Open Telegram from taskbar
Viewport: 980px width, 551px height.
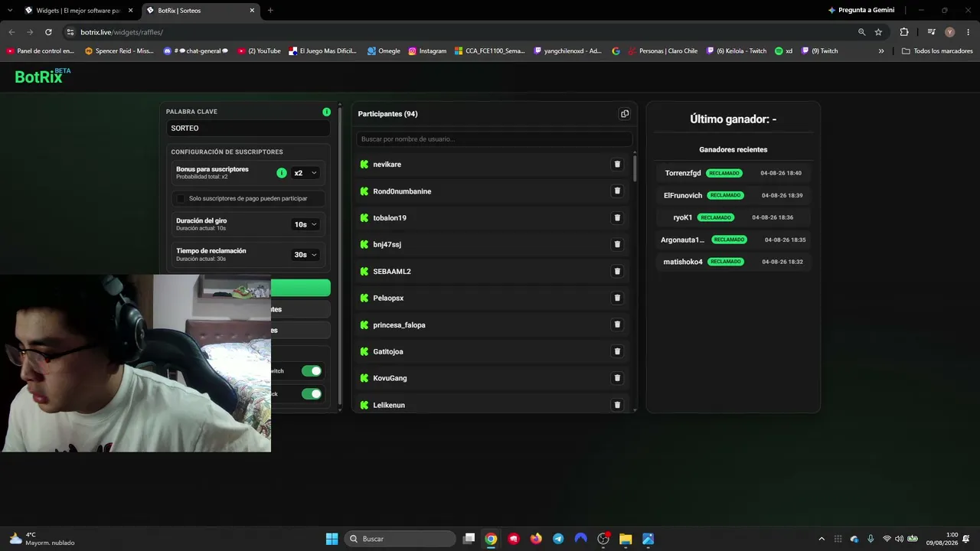click(558, 539)
